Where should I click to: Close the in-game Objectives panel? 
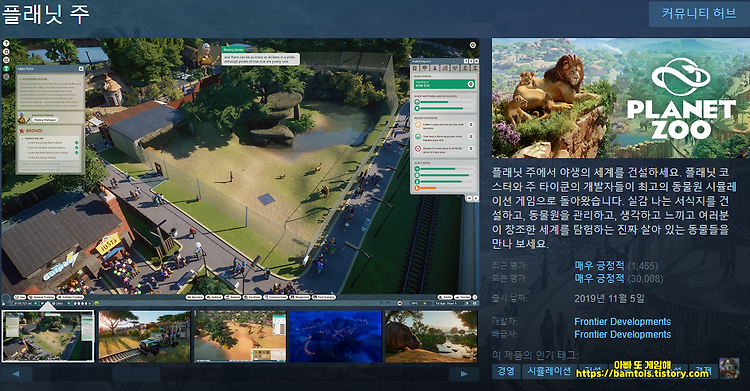(x=81, y=69)
